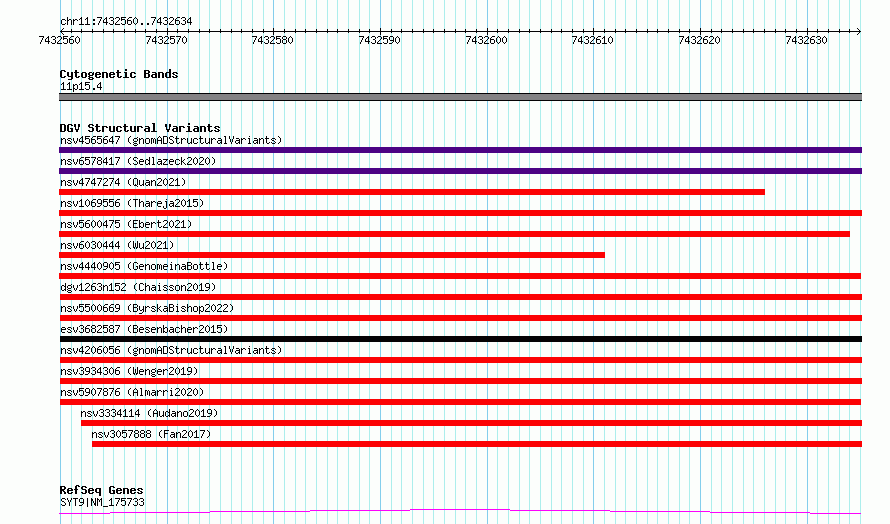Select the purple bar for nsv4565647
890x524 pixels.
[x=460, y=150]
